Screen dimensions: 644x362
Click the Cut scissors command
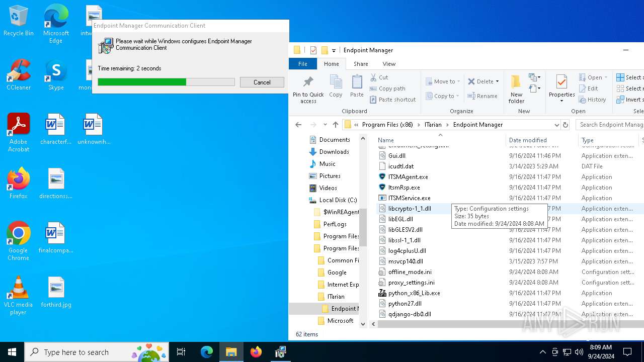pyautogui.click(x=379, y=77)
